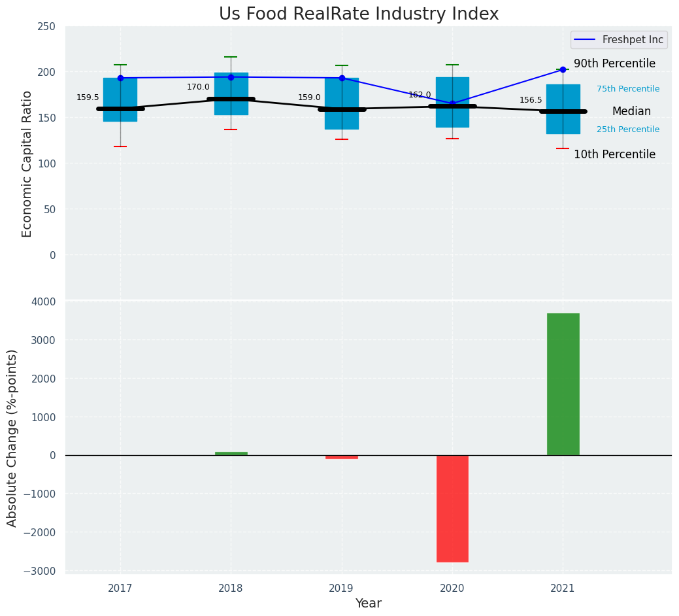Click the 170.0 median value label
This screenshot has width=679, height=616.
198,87
